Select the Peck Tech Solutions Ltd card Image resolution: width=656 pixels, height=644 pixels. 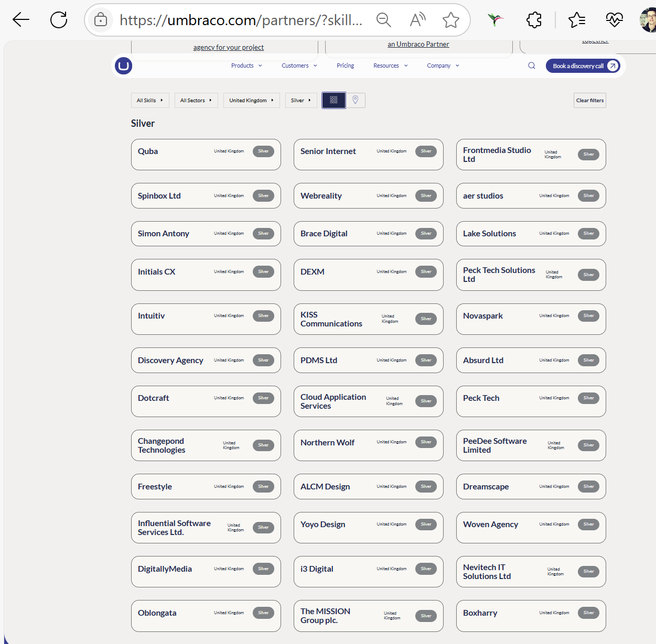pos(531,275)
